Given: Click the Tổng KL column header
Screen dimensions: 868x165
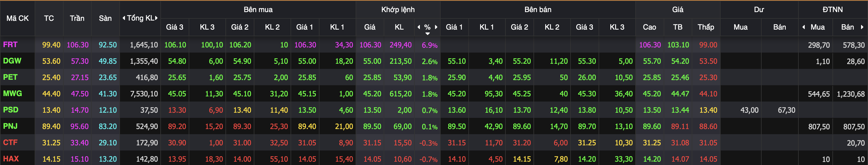Looking at the screenshot, I should click(x=140, y=18).
